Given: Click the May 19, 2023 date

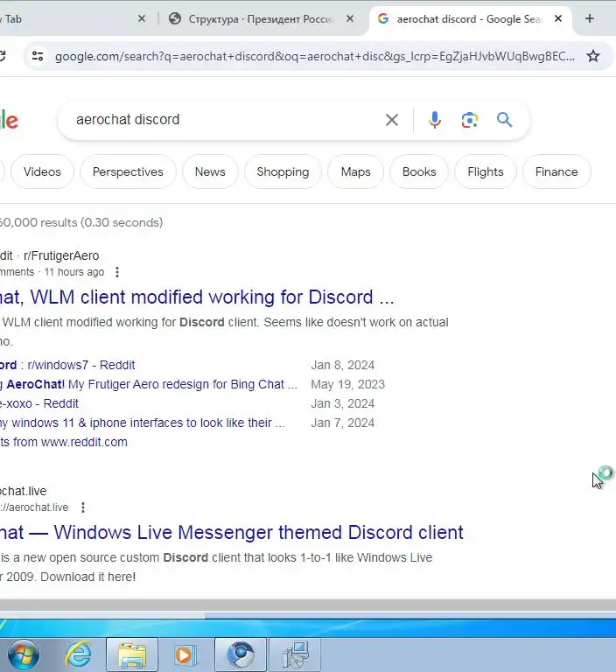Looking at the screenshot, I should pyautogui.click(x=347, y=384).
